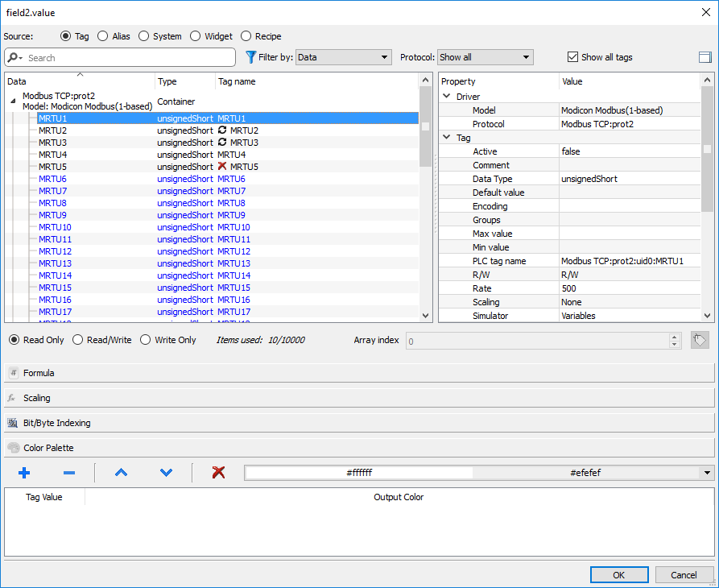Select the Recipe source radio button
Screen dimensions: 719x588
[246, 36]
